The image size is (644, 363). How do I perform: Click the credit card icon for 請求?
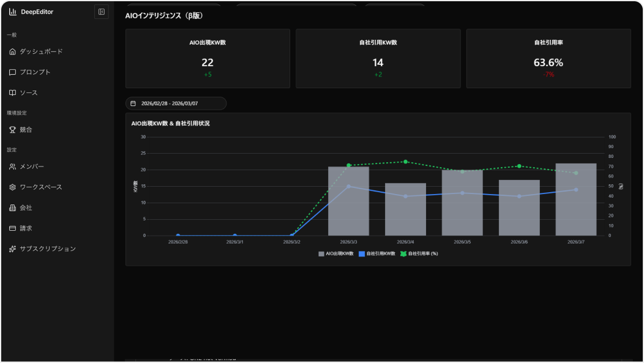pos(13,228)
